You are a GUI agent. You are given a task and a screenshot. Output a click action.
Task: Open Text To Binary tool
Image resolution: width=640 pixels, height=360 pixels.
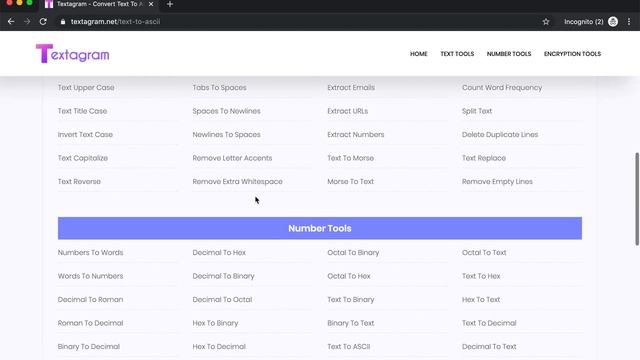(351, 300)
